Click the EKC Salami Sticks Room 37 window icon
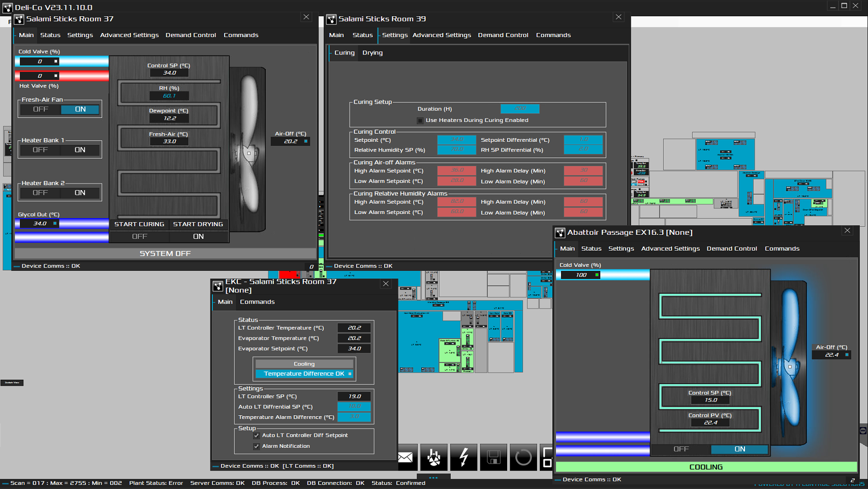 click(218, 286)
